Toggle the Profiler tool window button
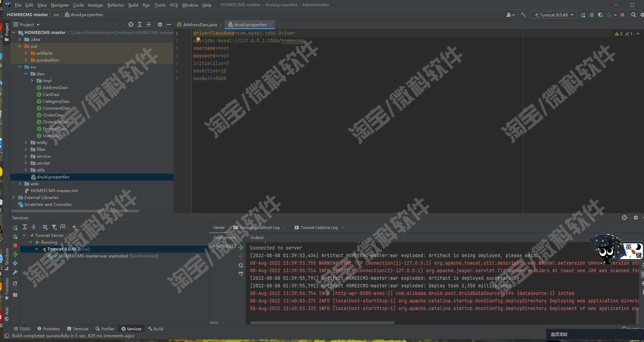The width and height of the screenshot is (644, 342). [x=105, y=329]
